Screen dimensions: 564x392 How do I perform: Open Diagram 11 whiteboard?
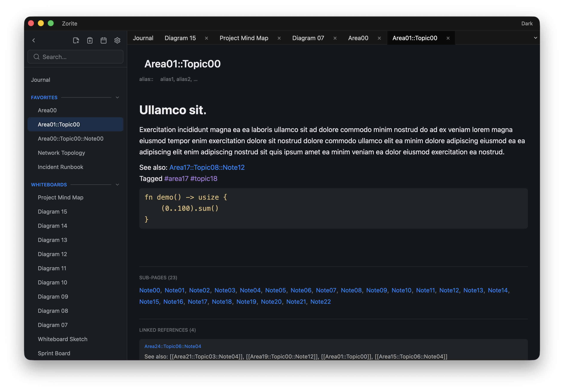click(x=75, y=268)
